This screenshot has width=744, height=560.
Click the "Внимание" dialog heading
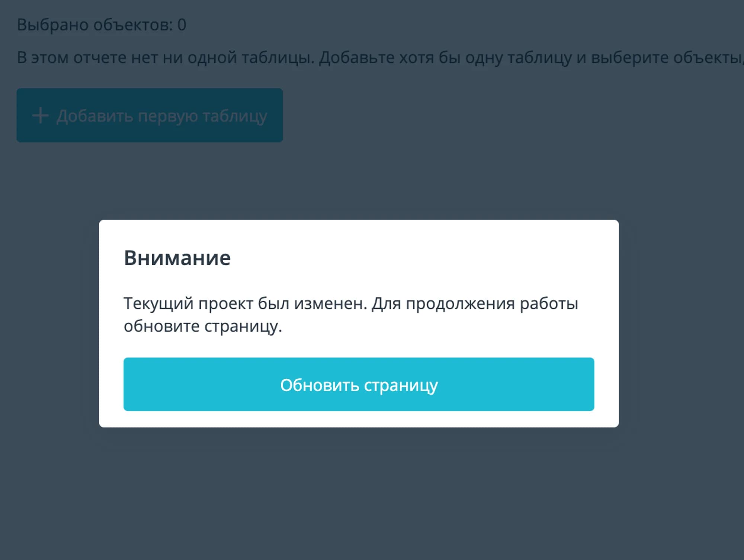(177, 258)
